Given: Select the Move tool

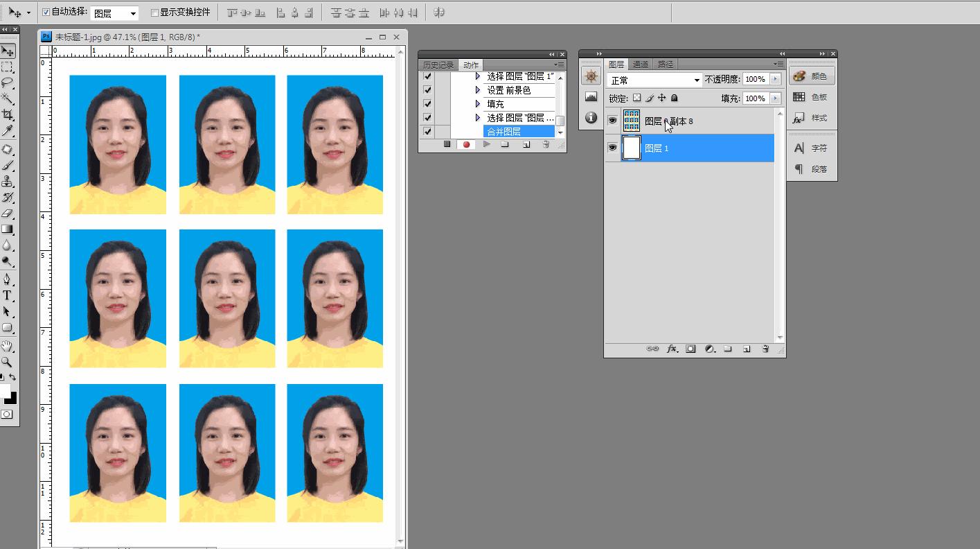Looking at the screenshot, I should tap(8, 50).
